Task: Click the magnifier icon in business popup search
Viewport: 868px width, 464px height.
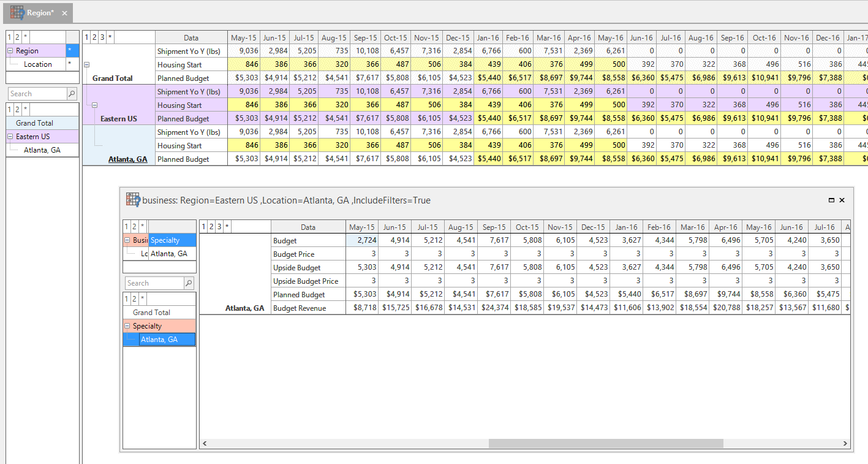Action: (189, 283)
